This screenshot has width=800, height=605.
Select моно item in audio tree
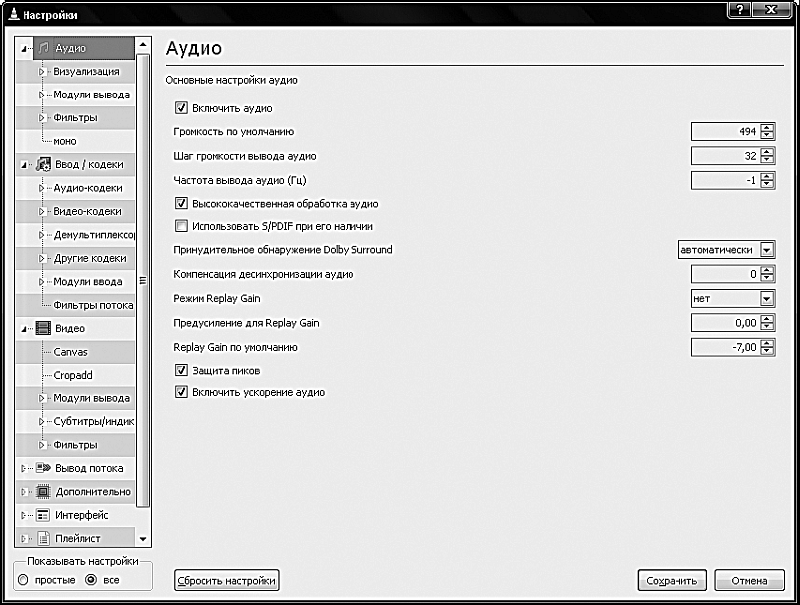click(65, 141)
